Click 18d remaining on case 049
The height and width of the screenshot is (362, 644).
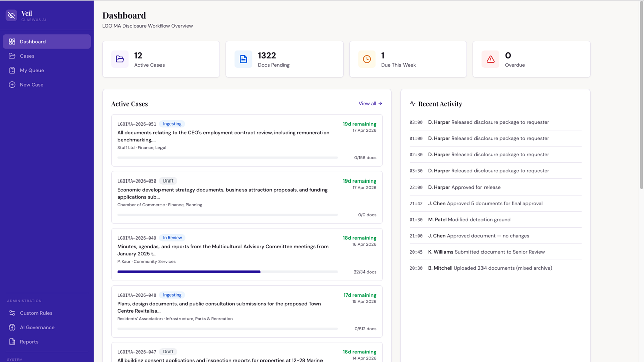click(359, 238)
